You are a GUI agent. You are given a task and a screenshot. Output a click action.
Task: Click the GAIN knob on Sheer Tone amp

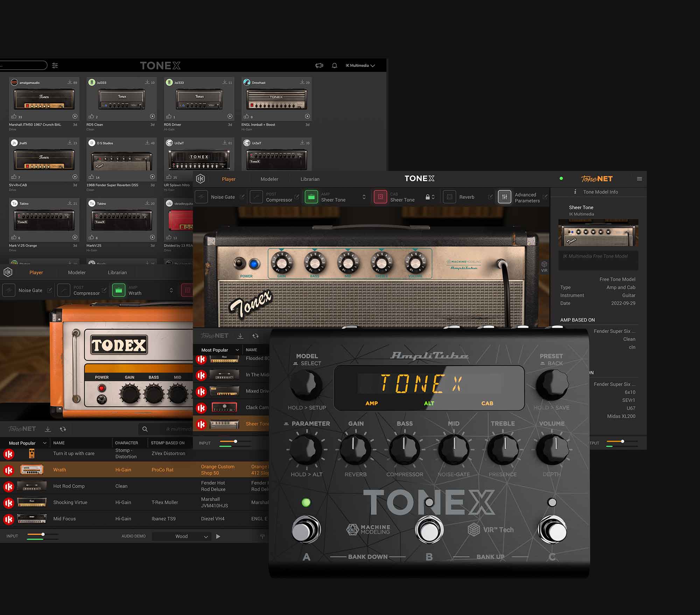[x=281, y=262]
